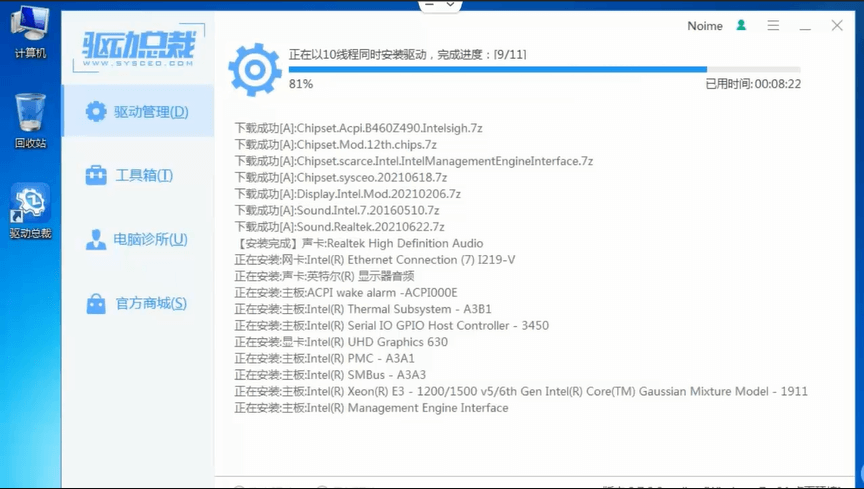
Task: Click the 驱动总裁 logo in the sidebar header
Action: 138,48
